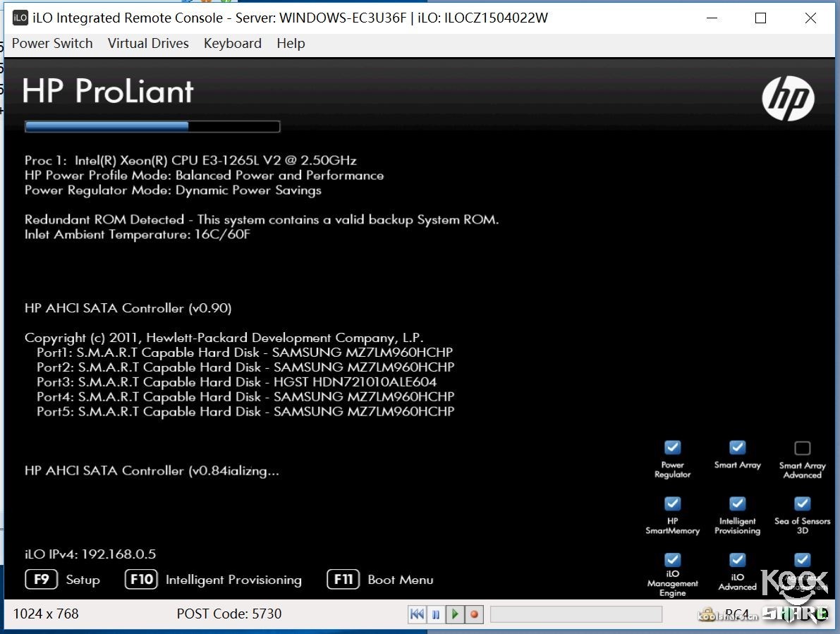Maximize the iLO Remote Console window
Image resolution: width=840 pixels, height=634 pixels.
[x=760, y=18]
